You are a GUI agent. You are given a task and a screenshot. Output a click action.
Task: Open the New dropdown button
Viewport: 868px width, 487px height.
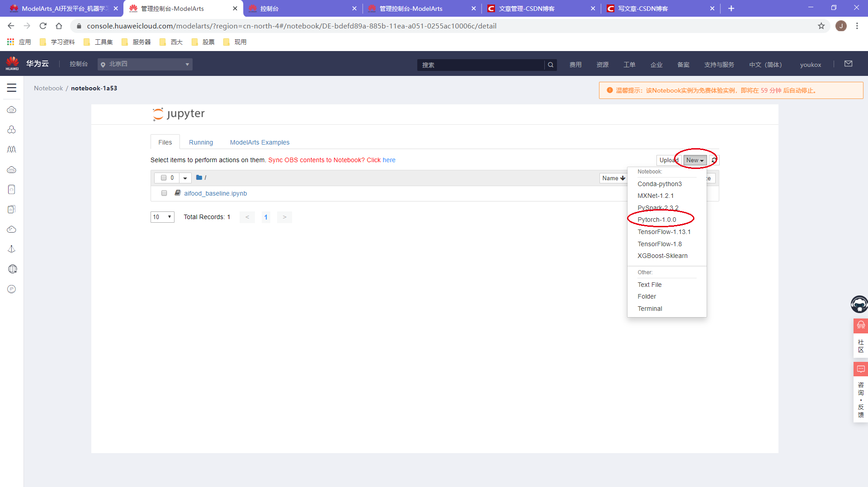pos(695,160)
